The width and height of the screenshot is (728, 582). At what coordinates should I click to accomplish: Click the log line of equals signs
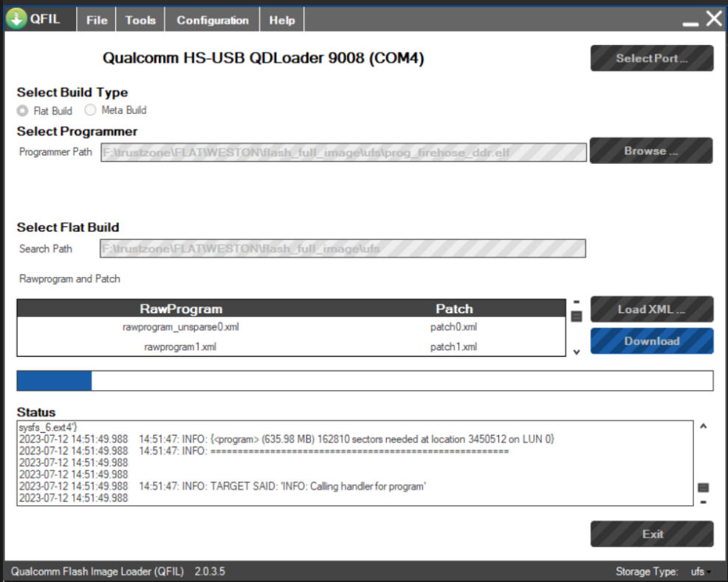pos(264,451)
